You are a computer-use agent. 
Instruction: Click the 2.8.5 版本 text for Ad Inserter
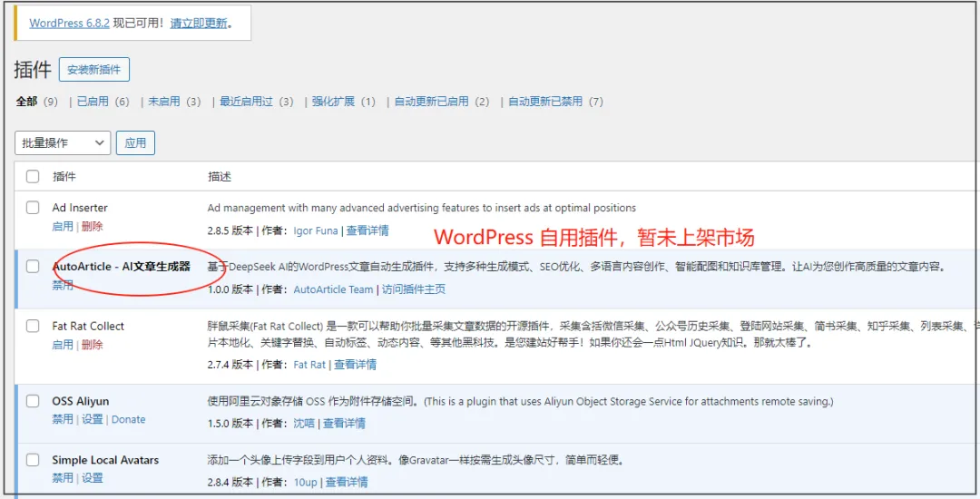230,230
